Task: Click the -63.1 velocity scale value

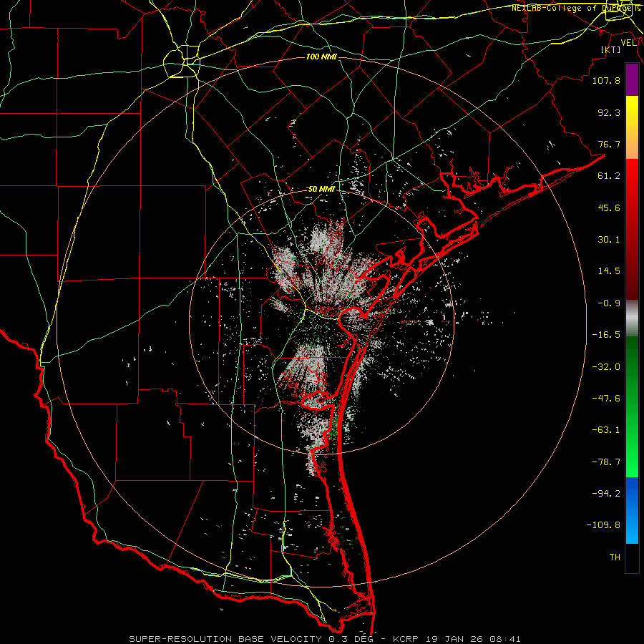Action: coord(606,430)
